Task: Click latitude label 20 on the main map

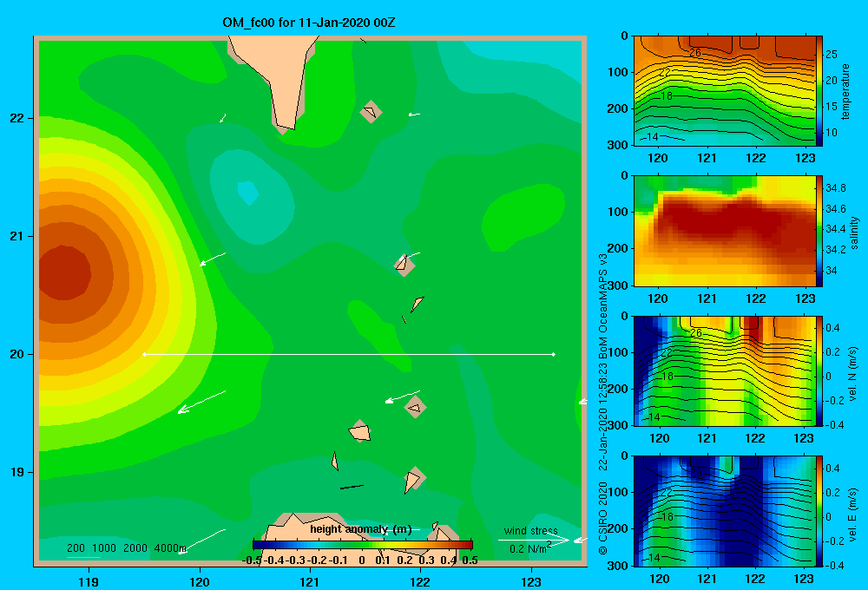Action: click(x=17, y=354)
